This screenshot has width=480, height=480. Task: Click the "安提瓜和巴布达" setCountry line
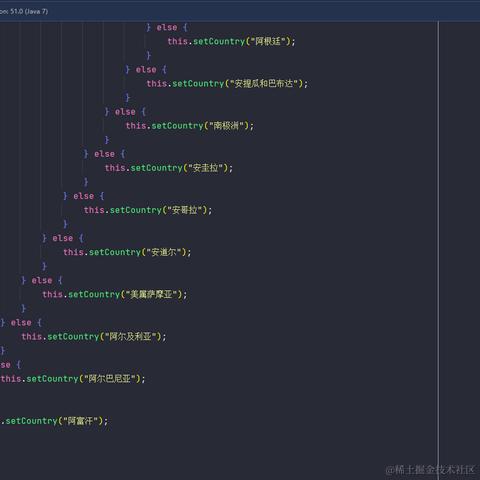coord(227,83)
